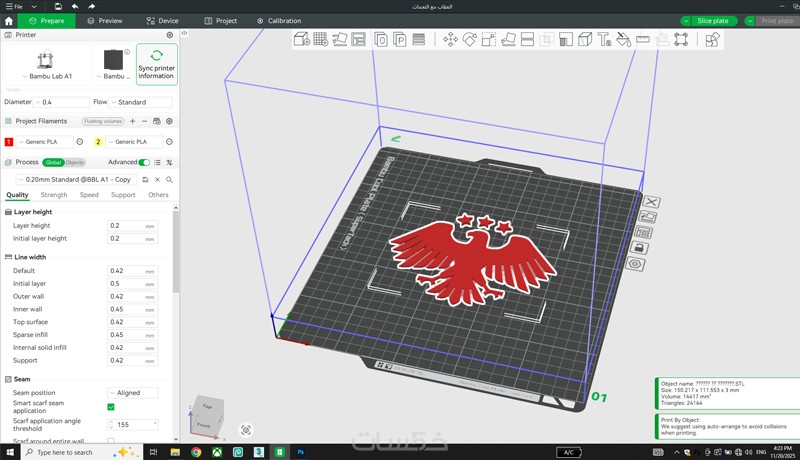Click the compare presets icon beside Advanced
This screenshot has width=800, height=460.
coord(169,162)
